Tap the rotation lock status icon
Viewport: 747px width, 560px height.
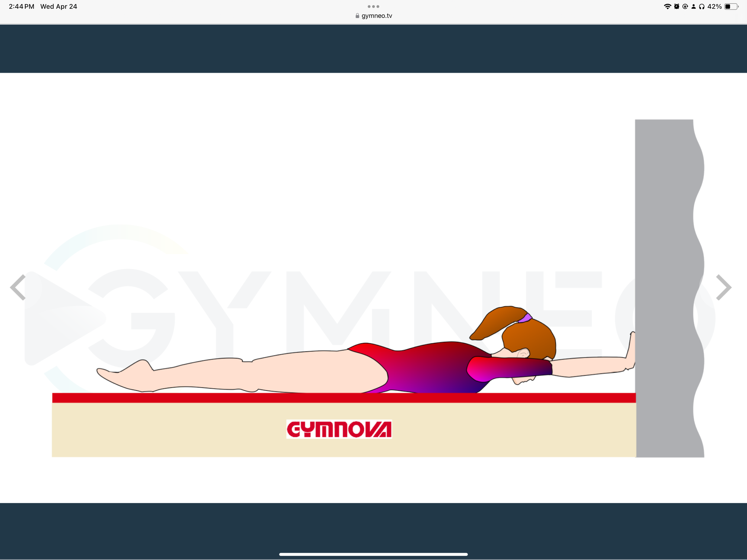click(x=685, y=6)
